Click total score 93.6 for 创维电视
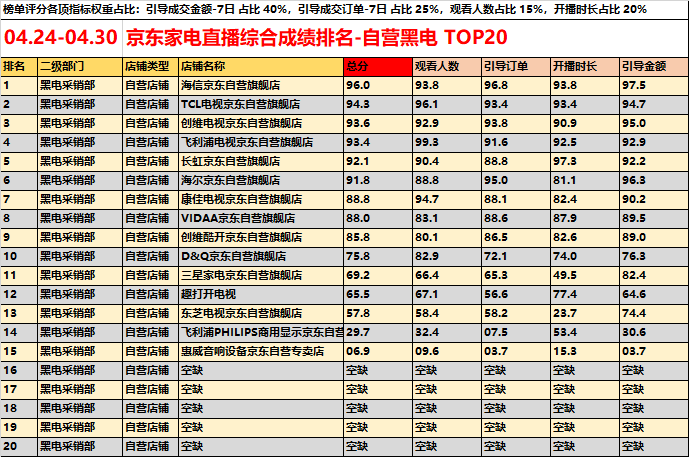The height and width of the screenshot is (457, 689). [x=378, y=123]
